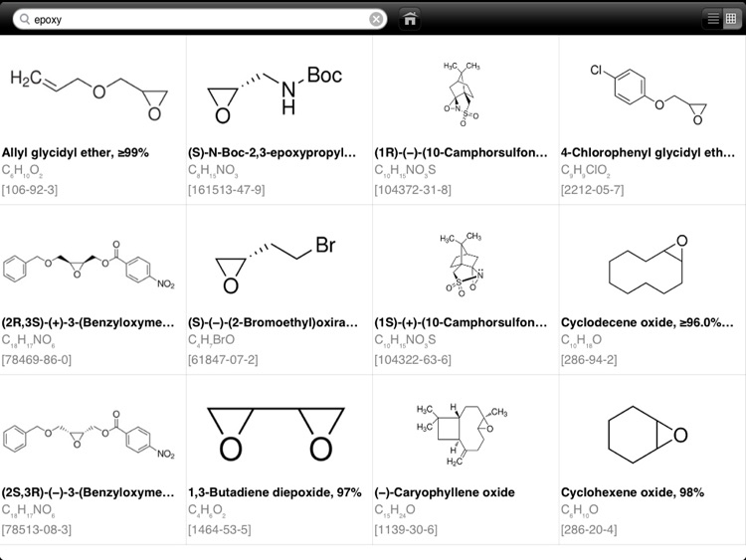Click CAS number 104372-31-8
The width and height of the screenshot is (746, 560).
pyautogui.click(x=413, y=190)
